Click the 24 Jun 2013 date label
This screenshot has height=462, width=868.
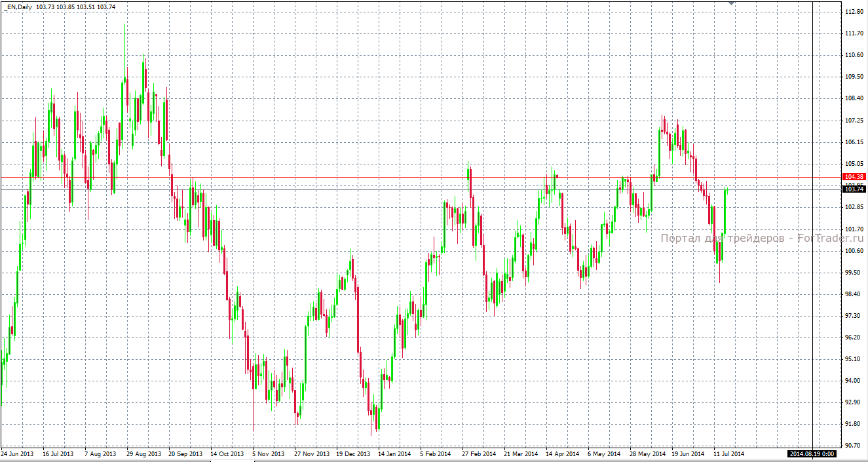pyautogui.click(x=18, y=453)
